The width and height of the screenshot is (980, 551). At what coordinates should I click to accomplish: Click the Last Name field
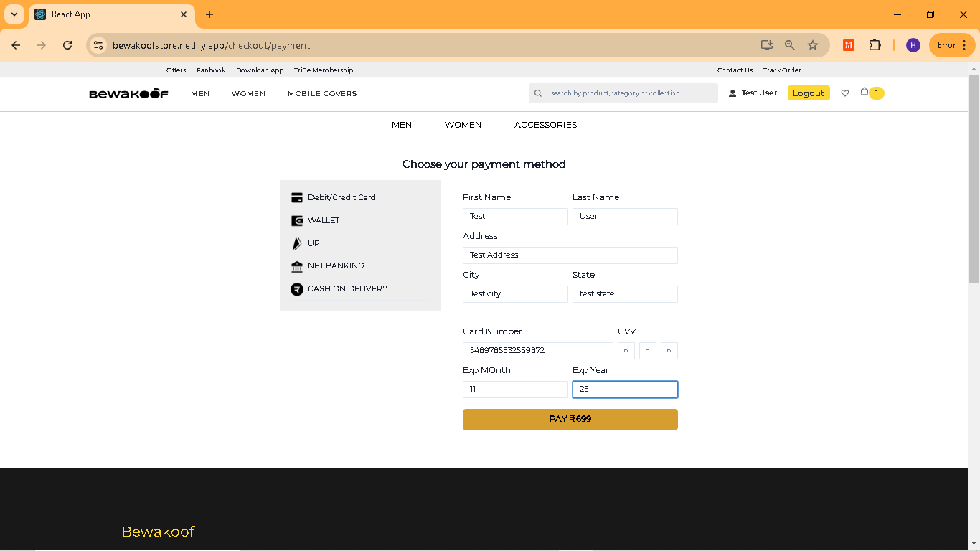pos(625,217)
